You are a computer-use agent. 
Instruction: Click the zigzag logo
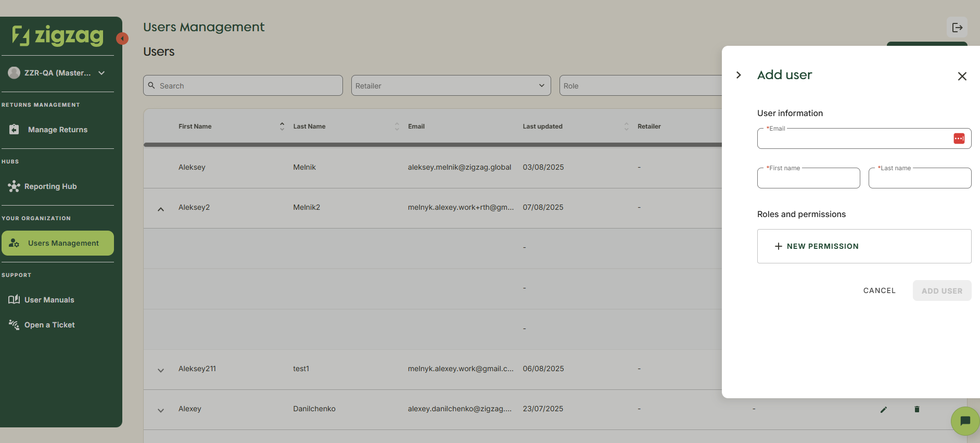coord(58,35)
